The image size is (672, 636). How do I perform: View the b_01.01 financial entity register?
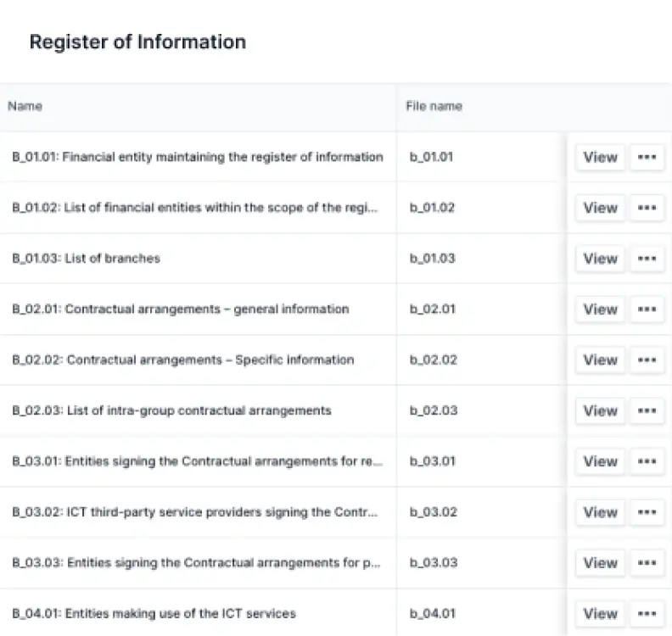point(600,157)
